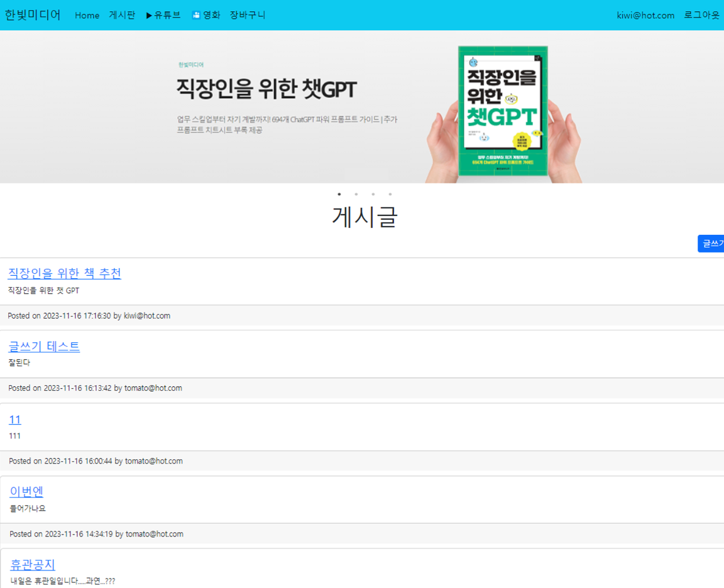Open the post 이번엔
The height and width of the screenshot is (588, 724).
[26, 491]
